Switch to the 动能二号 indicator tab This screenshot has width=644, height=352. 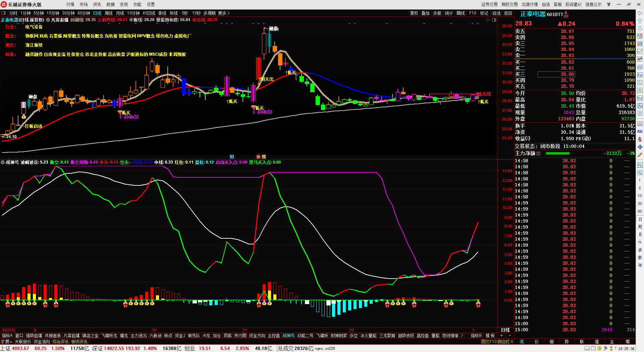click(x=305, y=336)
